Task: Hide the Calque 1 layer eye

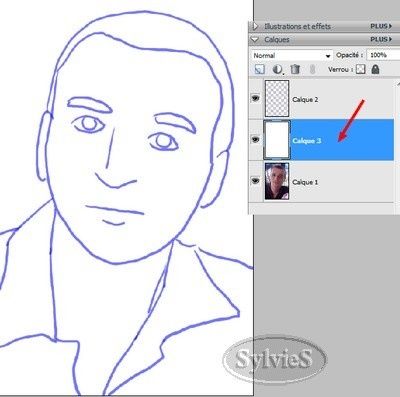Action: (x=256, y=181)
